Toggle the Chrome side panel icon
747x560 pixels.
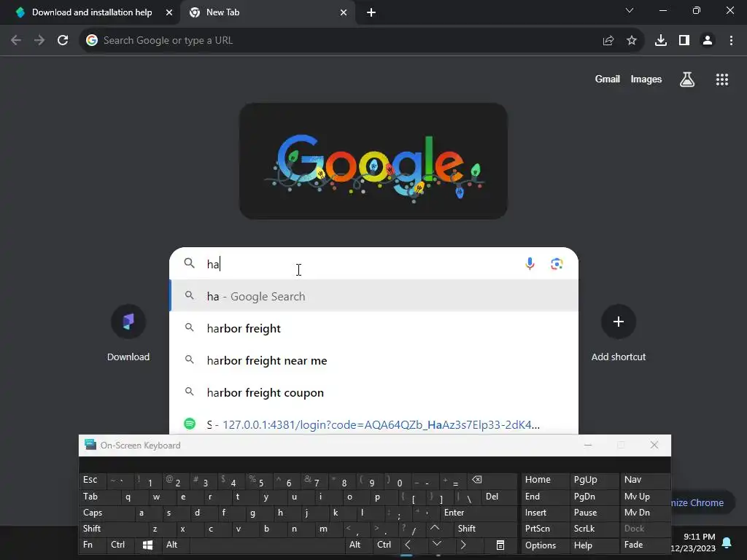tap(684, 41)
